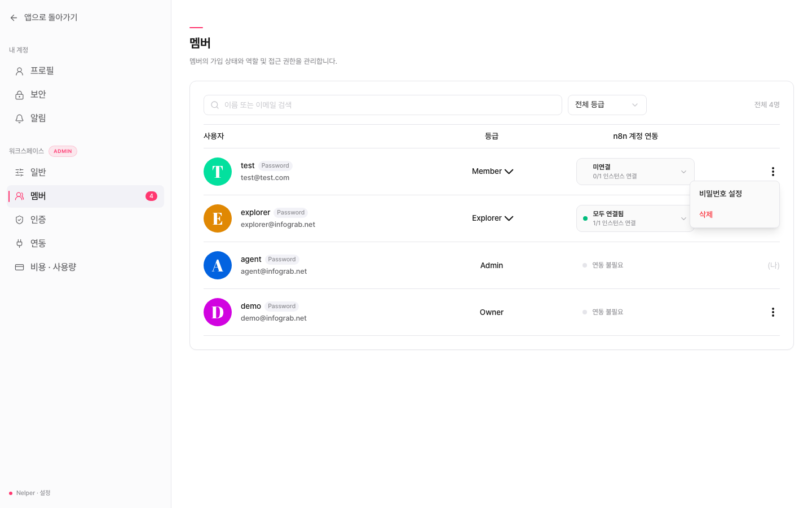Image resolution: width=812 pixels, height=508 pixels.
Task: Open the 비용 · 사용량 page
Action: pyautogui.click(x=85, y=268)
